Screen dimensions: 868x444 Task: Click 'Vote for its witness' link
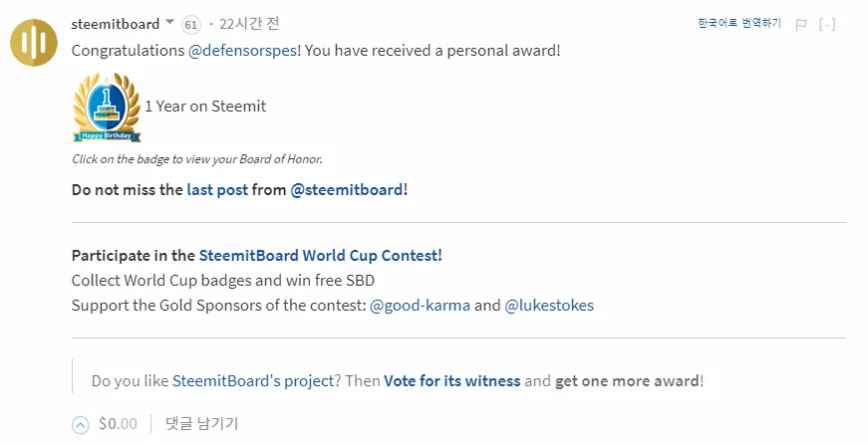(x=452, y=381)
